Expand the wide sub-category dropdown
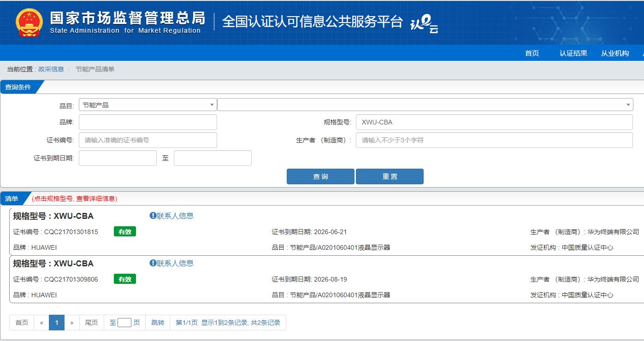The image size is (644, 341). pos(425,105)
